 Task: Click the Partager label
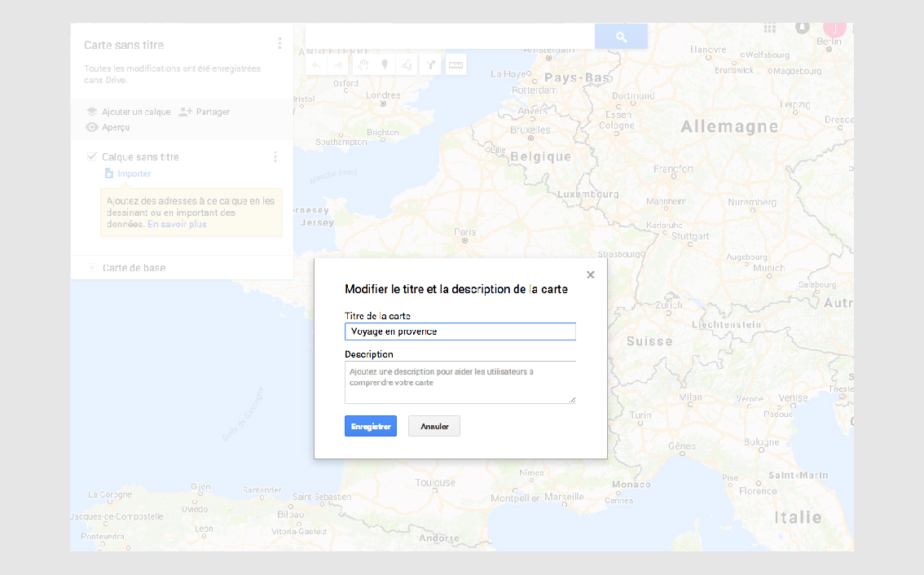click(x=213, y=112)
